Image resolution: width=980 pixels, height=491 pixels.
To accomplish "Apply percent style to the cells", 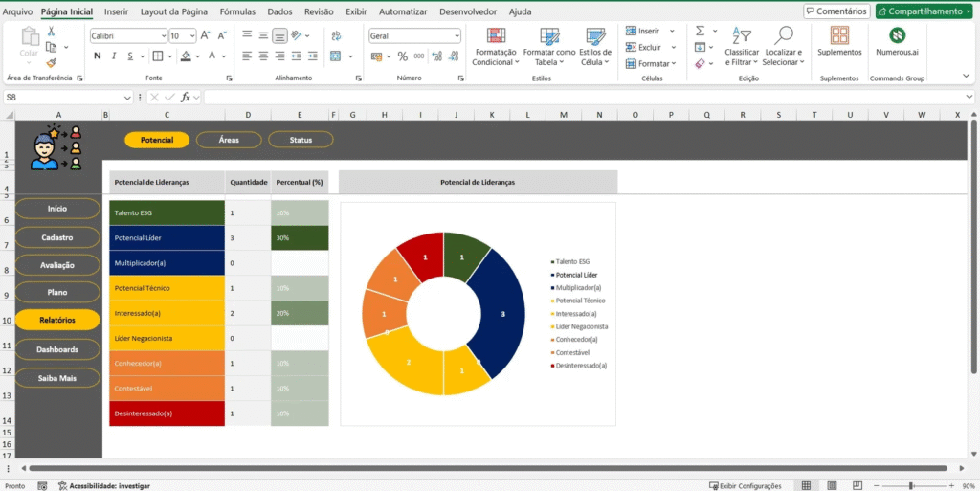I will pos(402,56).
